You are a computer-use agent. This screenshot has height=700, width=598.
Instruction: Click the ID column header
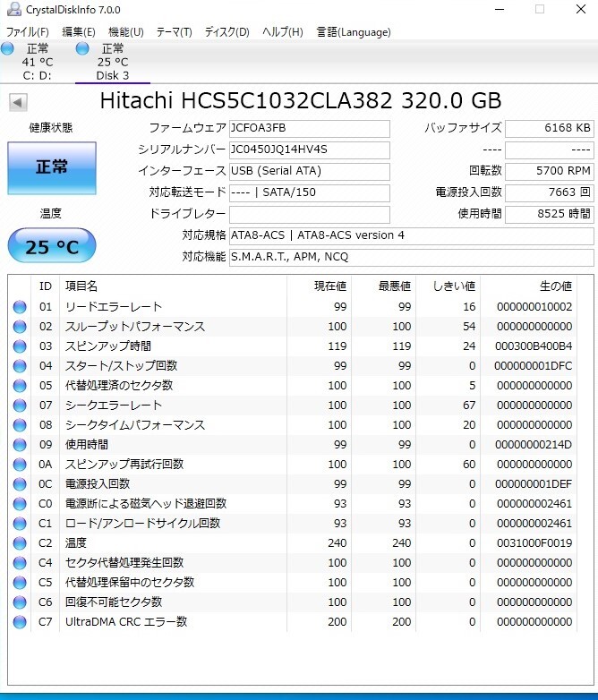pos(46,286)
